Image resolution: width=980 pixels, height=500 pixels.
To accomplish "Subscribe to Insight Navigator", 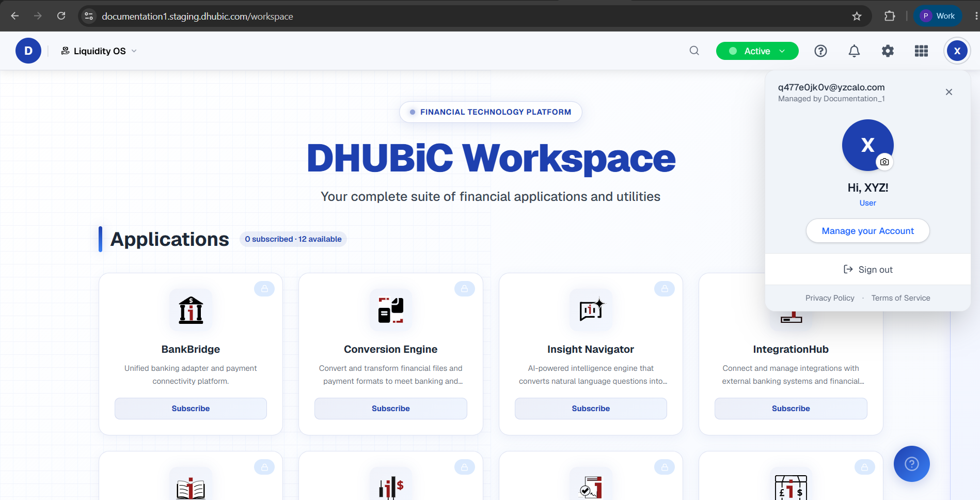I will click(591, 409).
